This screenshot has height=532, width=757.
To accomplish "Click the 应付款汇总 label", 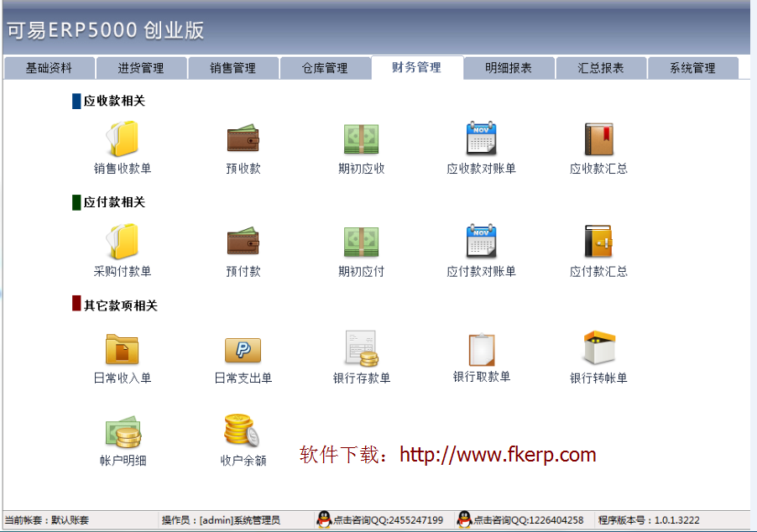I will [598, 271].
